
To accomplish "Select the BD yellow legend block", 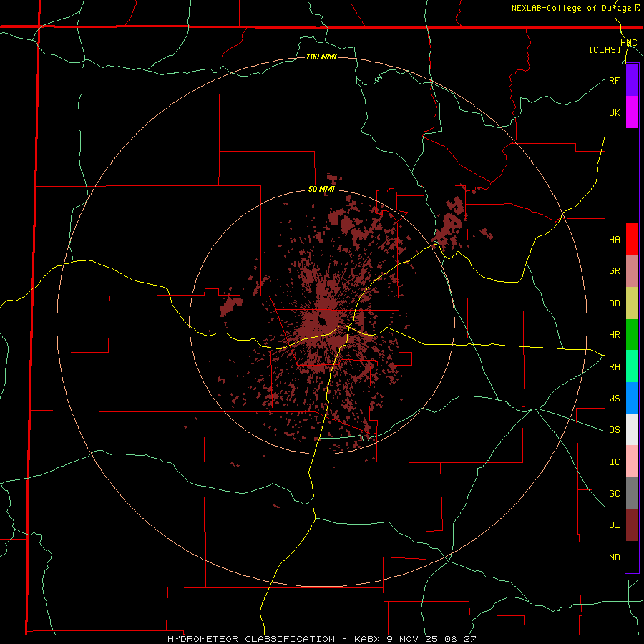I will pos(632,303).
